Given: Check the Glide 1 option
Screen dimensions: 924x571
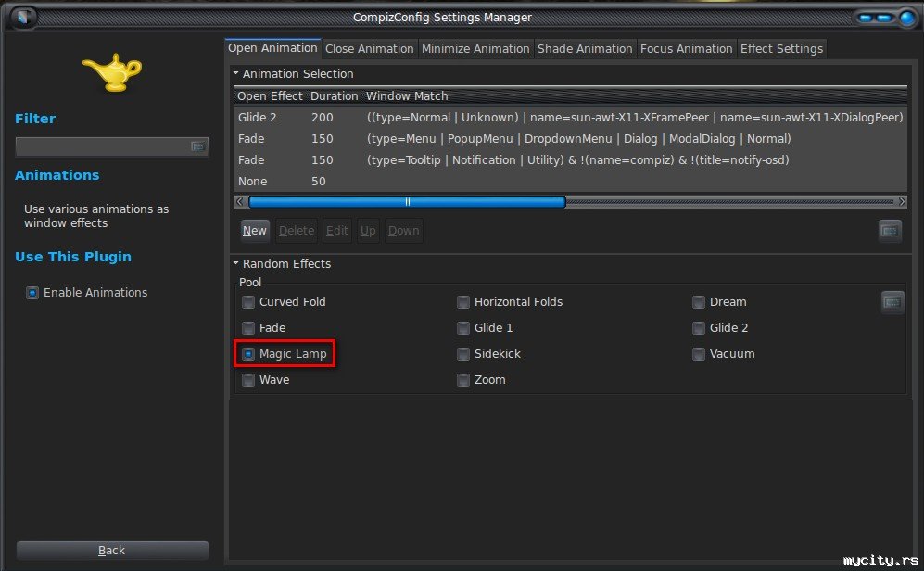Looking at the screenshot, I should [x=463, y=328].
